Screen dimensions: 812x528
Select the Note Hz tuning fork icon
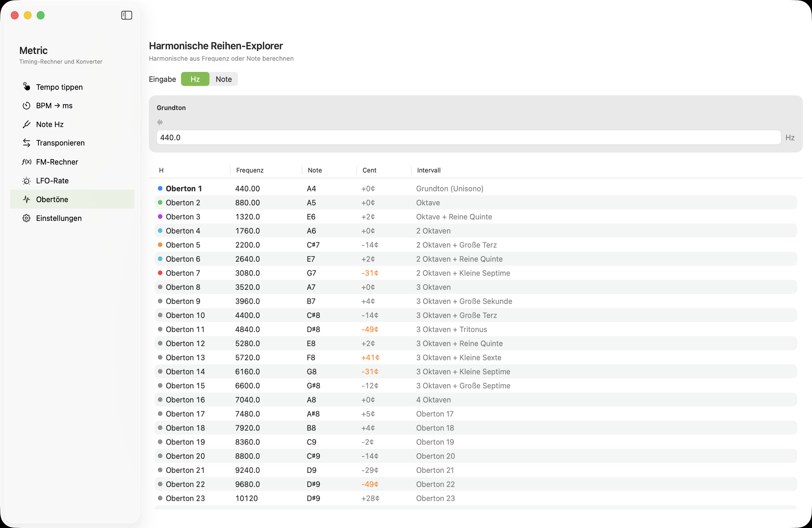27,124
